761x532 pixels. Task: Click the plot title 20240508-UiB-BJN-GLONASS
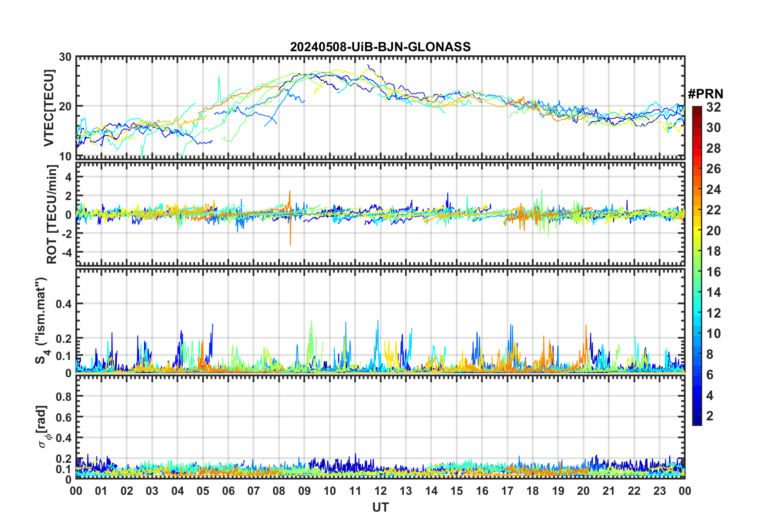pos(380,47)
